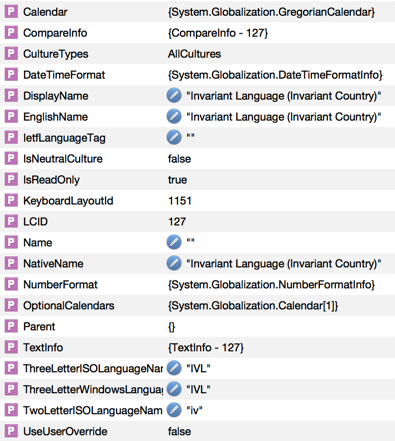Click the LCID value 127
Screen dimensions: 395x441
(x=177, y=222)
